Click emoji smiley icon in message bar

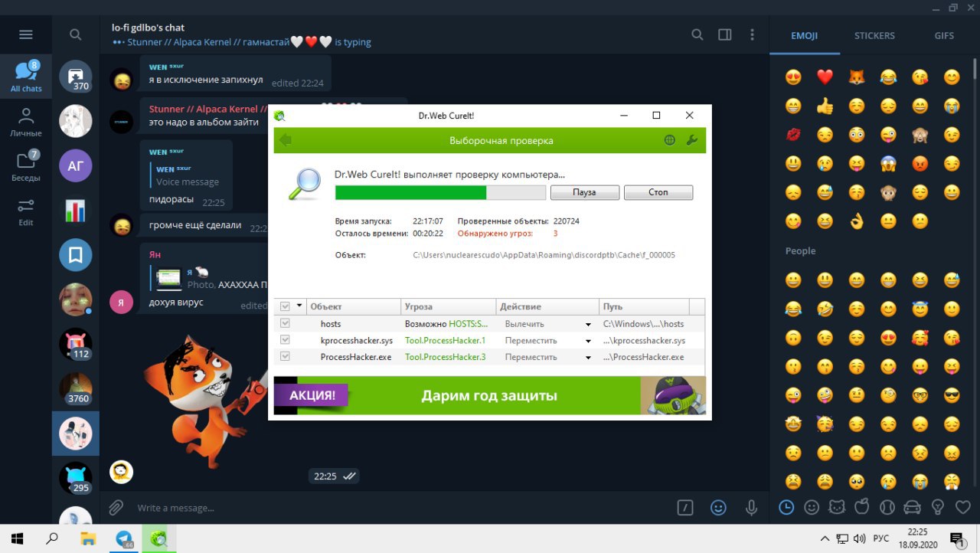pos(718,507)
